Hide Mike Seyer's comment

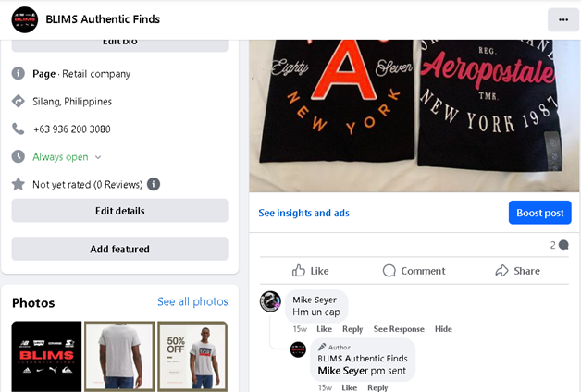pyautogui.click(x=443, y=329)
